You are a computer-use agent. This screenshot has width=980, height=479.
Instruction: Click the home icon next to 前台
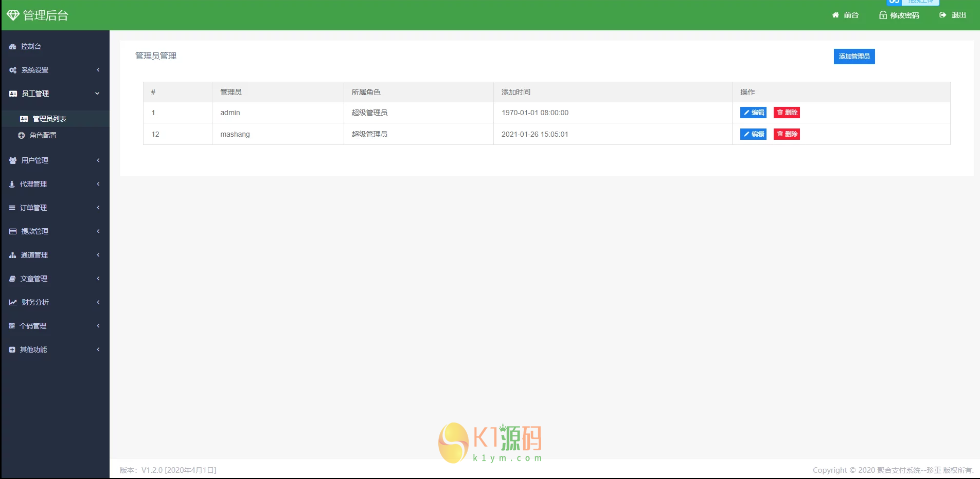pos(835,15)
